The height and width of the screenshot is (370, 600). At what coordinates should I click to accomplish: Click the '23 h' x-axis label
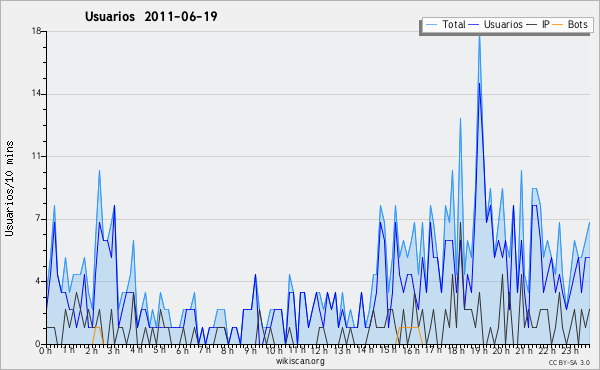pyautogui.click(x=570, y=350)
